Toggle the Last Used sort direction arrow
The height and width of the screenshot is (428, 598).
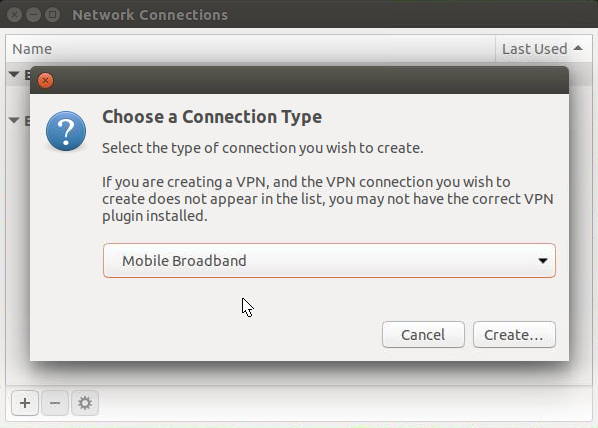click(x=578, y=48)
